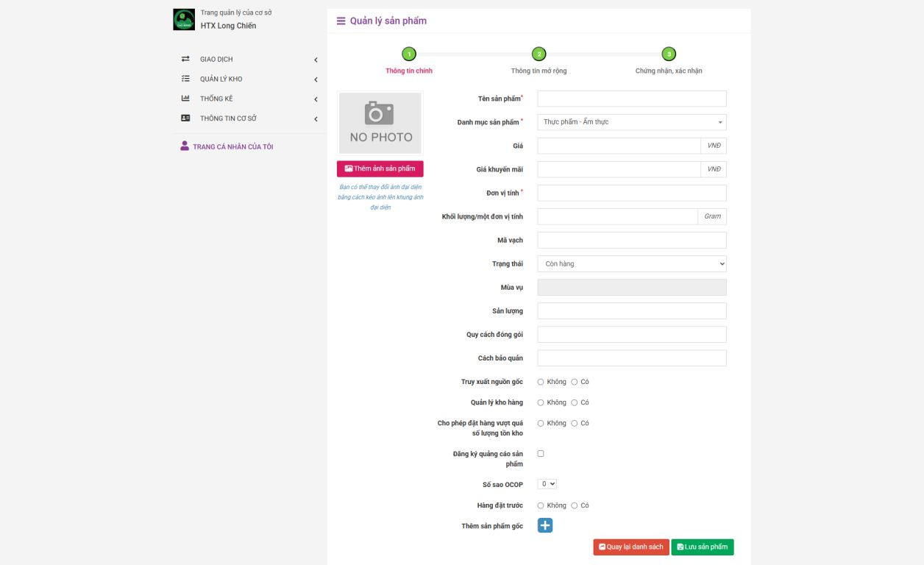Click the hamburger menu icon beside Quản lý sản phẩm

341,21
